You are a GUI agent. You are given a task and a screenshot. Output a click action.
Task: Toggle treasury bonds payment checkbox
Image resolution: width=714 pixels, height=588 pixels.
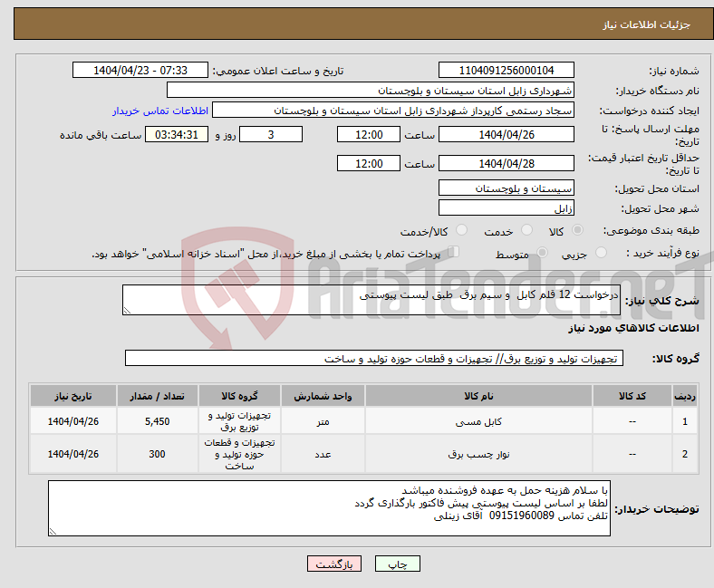(x=454, y=251)
